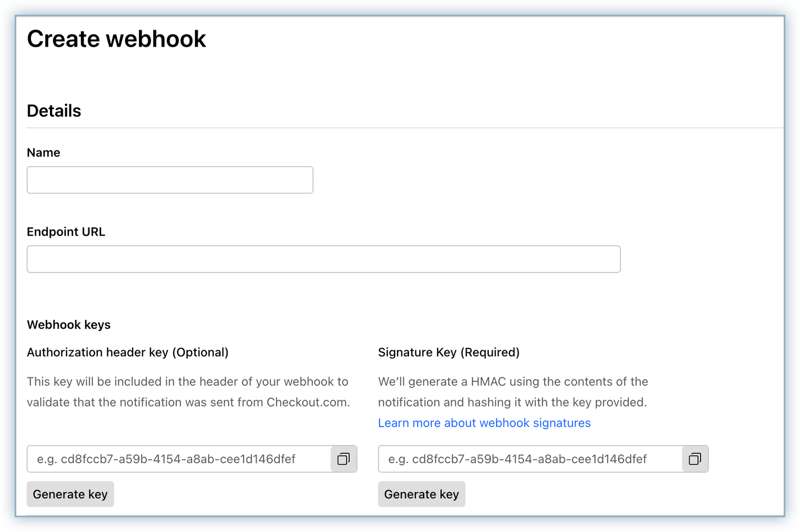Generate an authorization header key
Viewport: 800px width, 532px height.
[70, 495]
